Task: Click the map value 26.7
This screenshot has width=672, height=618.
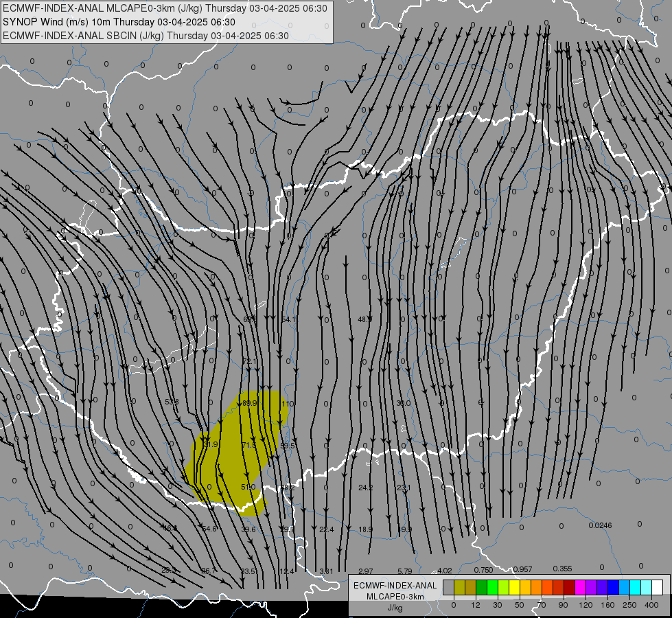Action: 209,571
